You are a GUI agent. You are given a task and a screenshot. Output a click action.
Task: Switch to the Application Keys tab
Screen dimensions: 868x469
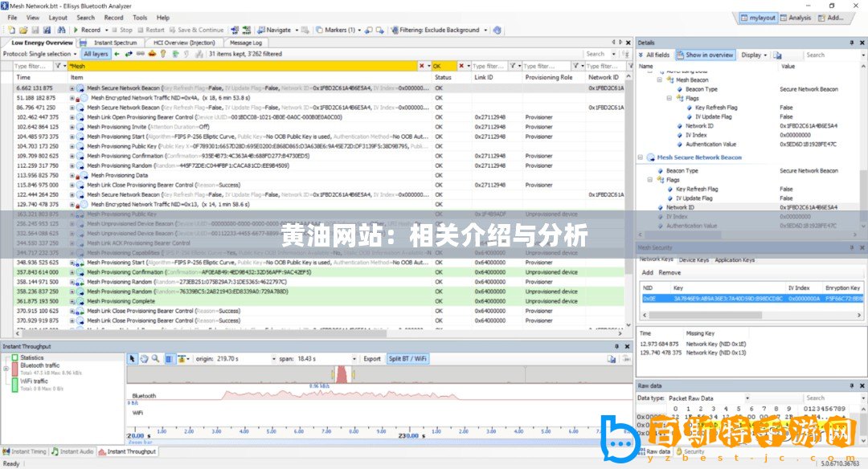click(735, 260)
